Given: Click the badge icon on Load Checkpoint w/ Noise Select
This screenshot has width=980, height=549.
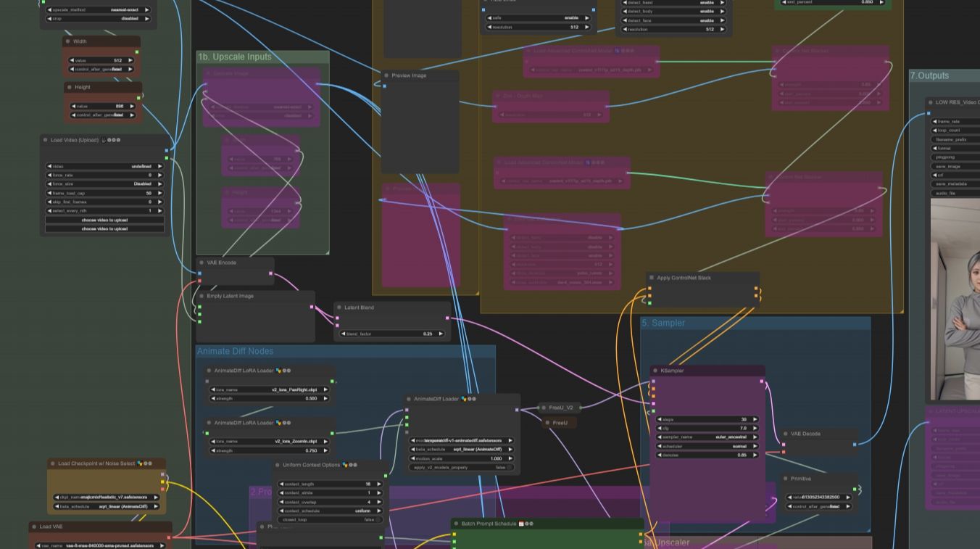Looking at the screenshot, I should [140, 463].
